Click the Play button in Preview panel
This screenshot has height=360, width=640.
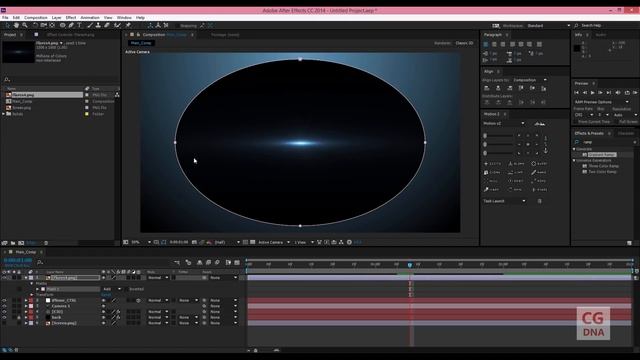tap(593, 93)
